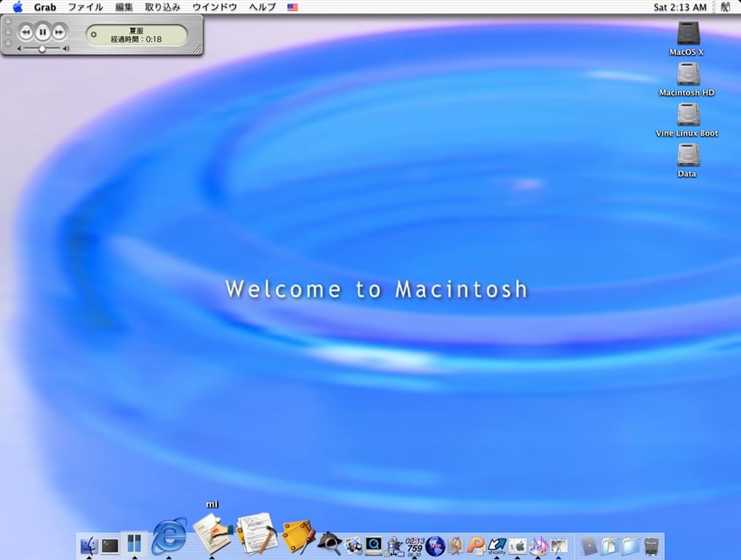Viewport: 741px width, 560px height.
Task: Select the MacOS X disk icon
Action: 688,33
